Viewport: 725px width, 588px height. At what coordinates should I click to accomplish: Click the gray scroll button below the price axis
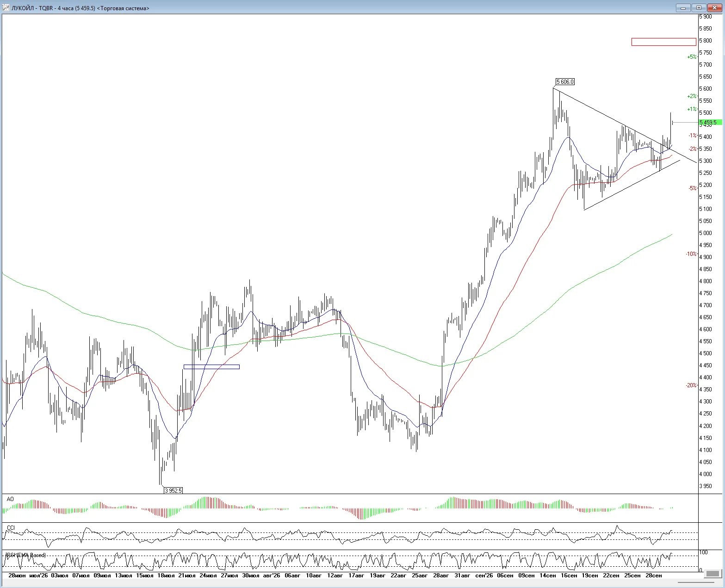(x=713, y=574)
